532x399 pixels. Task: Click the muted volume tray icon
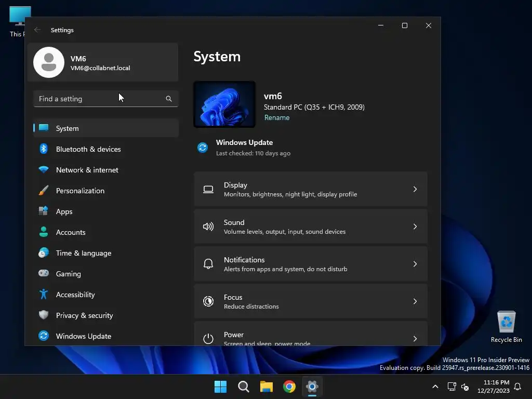465,387
